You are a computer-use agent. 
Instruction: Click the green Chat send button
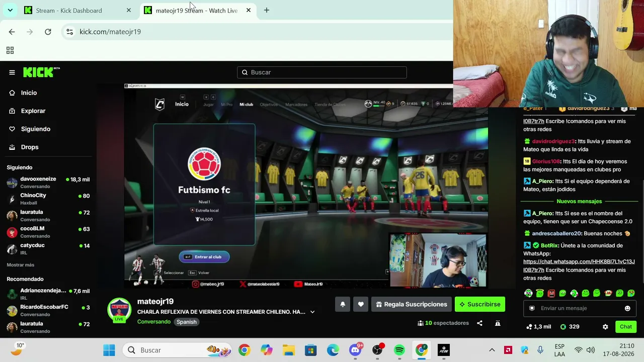(626, 327)
